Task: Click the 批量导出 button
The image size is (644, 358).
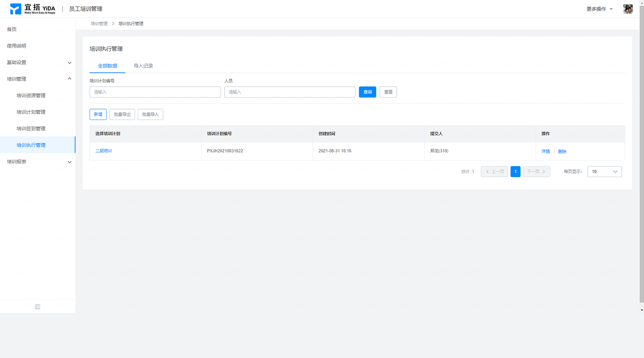Action: (122, 114)
